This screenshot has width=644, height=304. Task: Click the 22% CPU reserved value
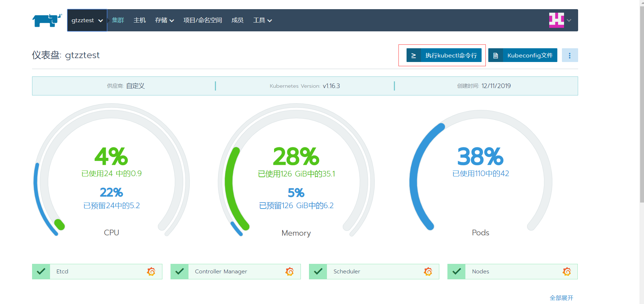111,192
